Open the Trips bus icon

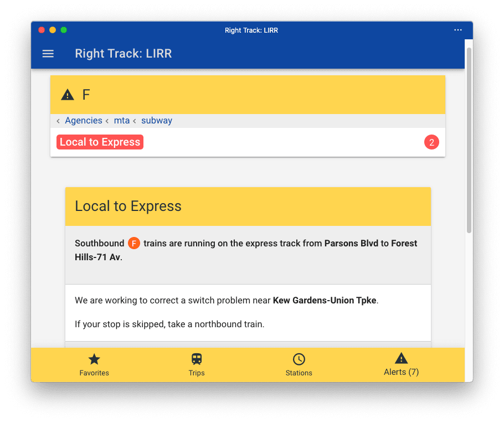(197, 358)
